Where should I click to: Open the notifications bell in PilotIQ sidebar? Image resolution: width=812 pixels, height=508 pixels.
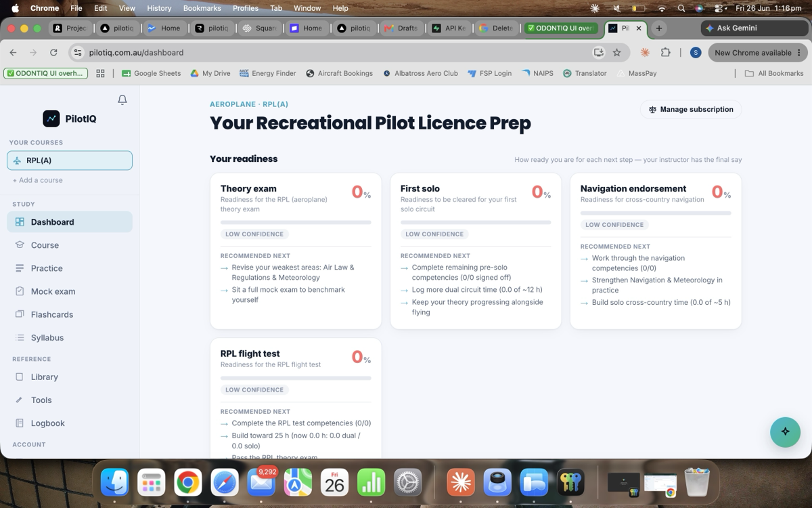coord(122,100)
